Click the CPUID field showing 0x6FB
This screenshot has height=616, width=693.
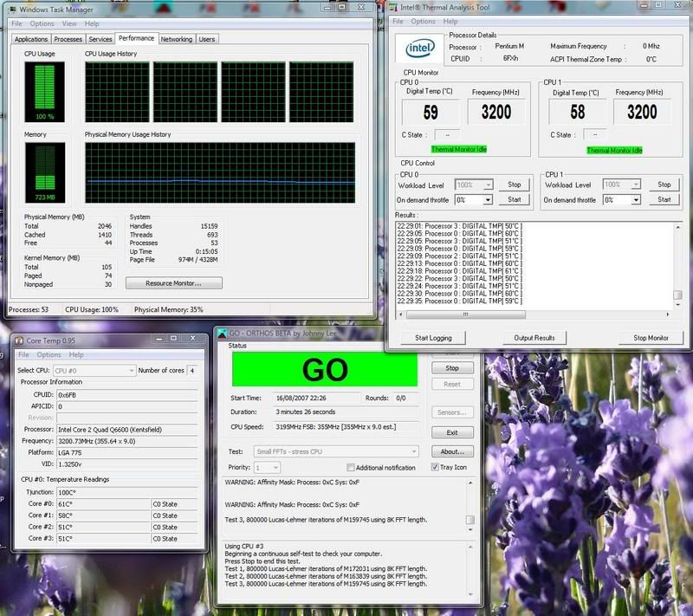[x=127, y=395]
